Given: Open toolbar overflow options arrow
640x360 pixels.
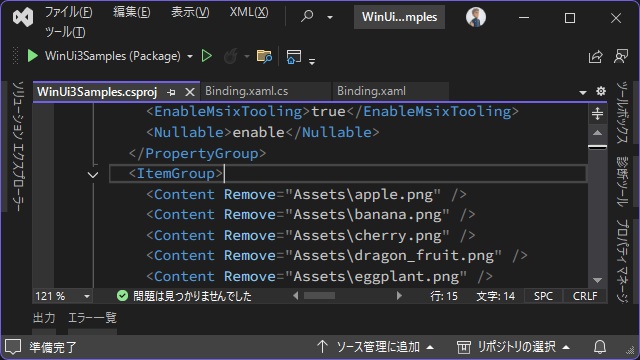Looking at the screenshot, I should 312,62.
